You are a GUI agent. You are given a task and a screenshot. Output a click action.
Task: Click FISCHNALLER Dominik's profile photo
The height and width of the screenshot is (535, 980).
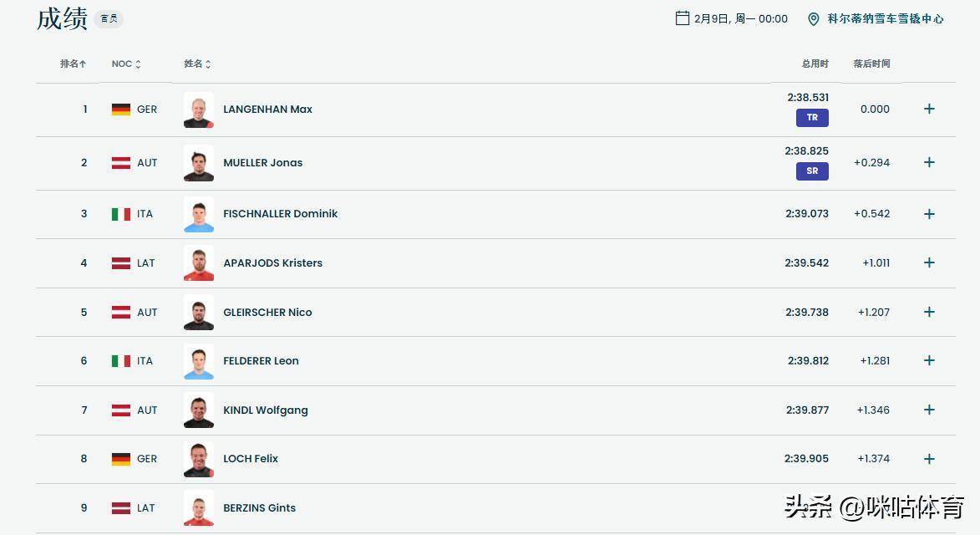(x=199, y=214)
